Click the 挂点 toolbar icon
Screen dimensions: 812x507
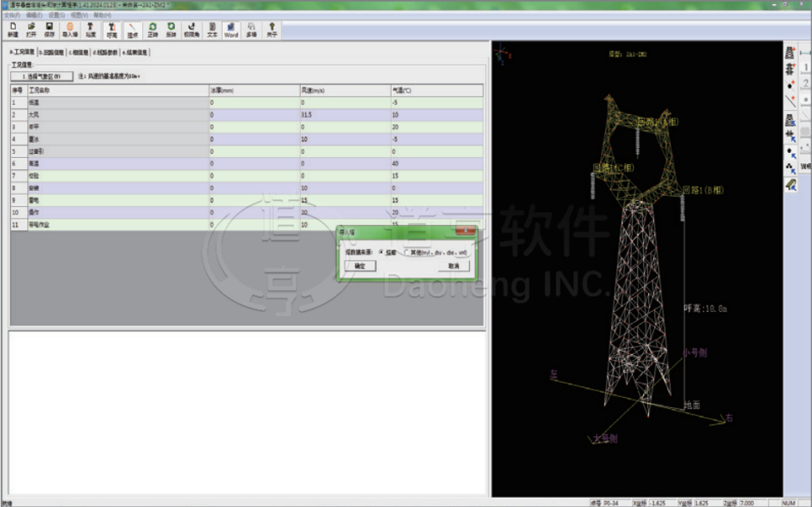coord(132,29)
